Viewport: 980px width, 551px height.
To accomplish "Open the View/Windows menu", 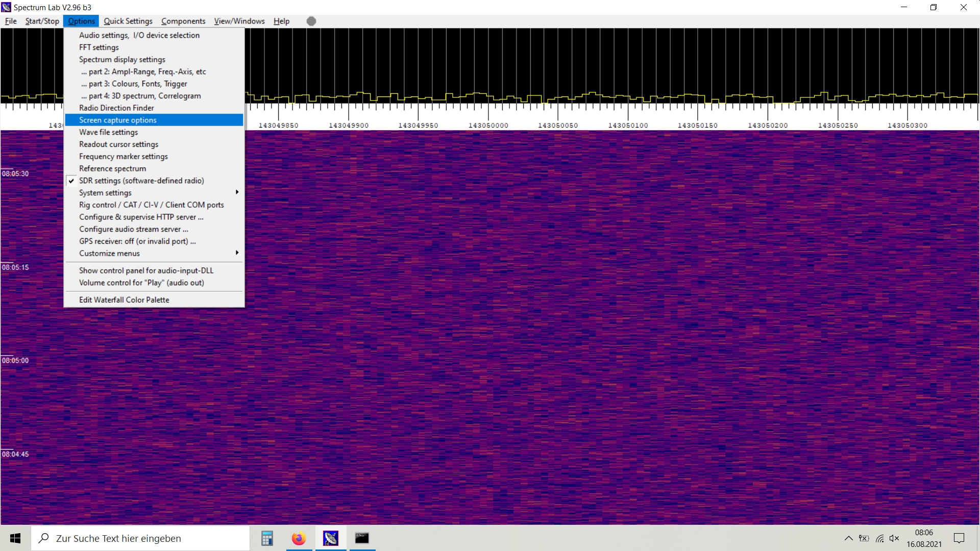I will (x=239, y=21).
